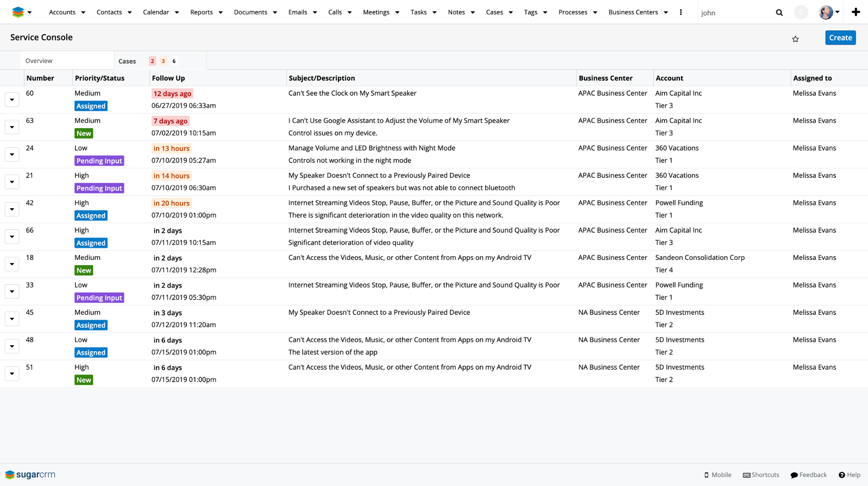Favorite the Service Console with star icon
Viewport: 868px width, 486px height.
(795, 39)
